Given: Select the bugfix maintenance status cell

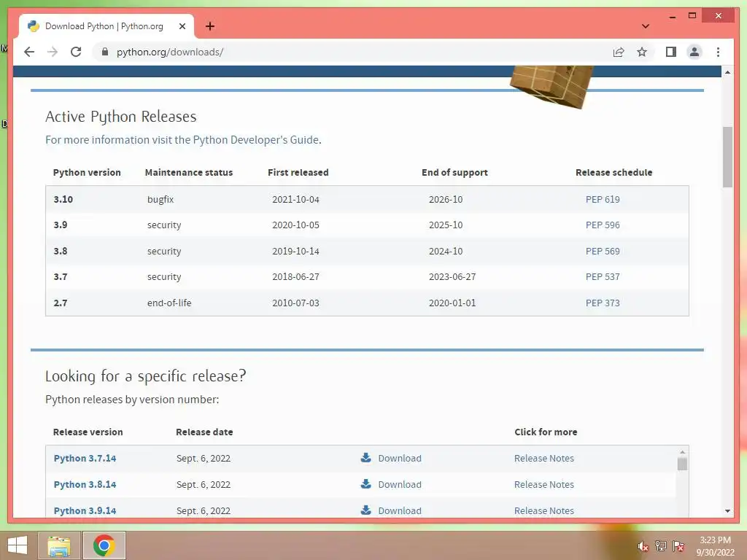Looking at the screenshot, I should click(x=160, y=200).
